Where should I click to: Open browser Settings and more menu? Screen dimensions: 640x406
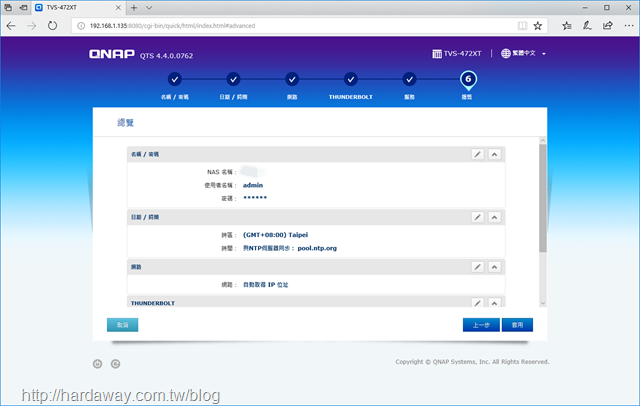point(629,26)
